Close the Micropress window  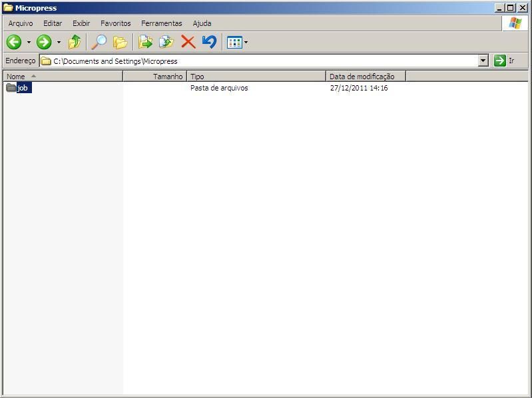click(x=523, y=8)
